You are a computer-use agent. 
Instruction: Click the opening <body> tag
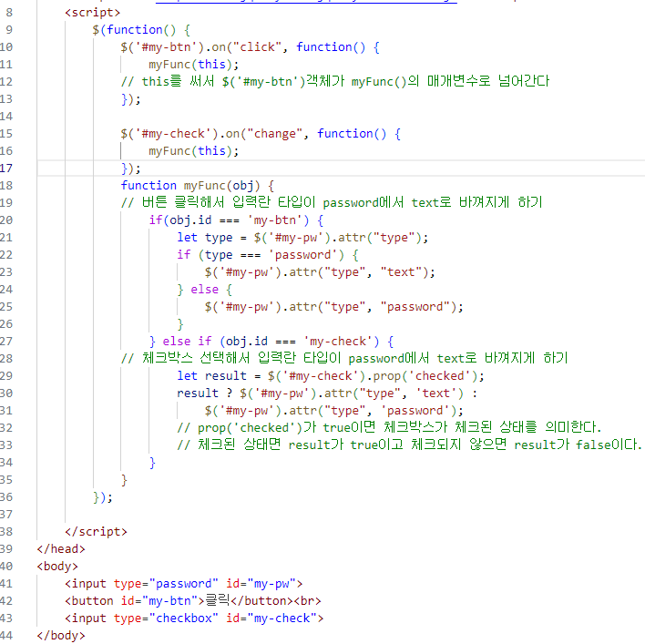tap(57, 567)
